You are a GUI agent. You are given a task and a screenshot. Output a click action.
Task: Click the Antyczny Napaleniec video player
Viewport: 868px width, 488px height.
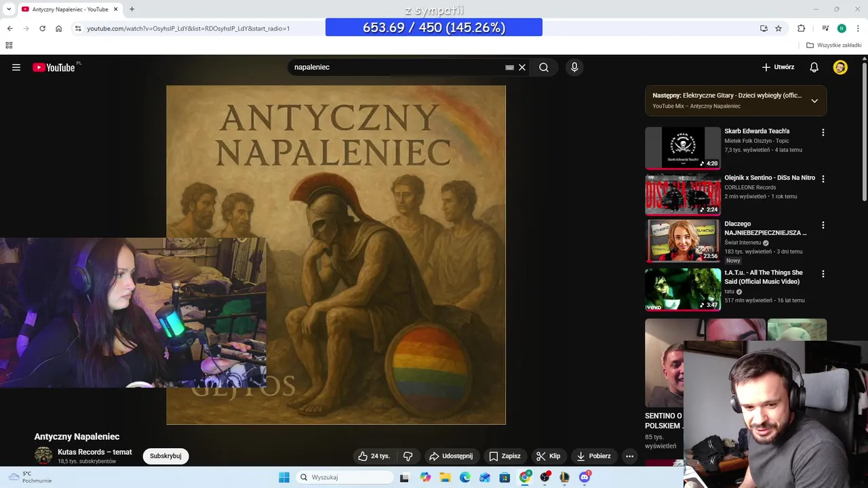pyautogui.click(x=336, y=255)
